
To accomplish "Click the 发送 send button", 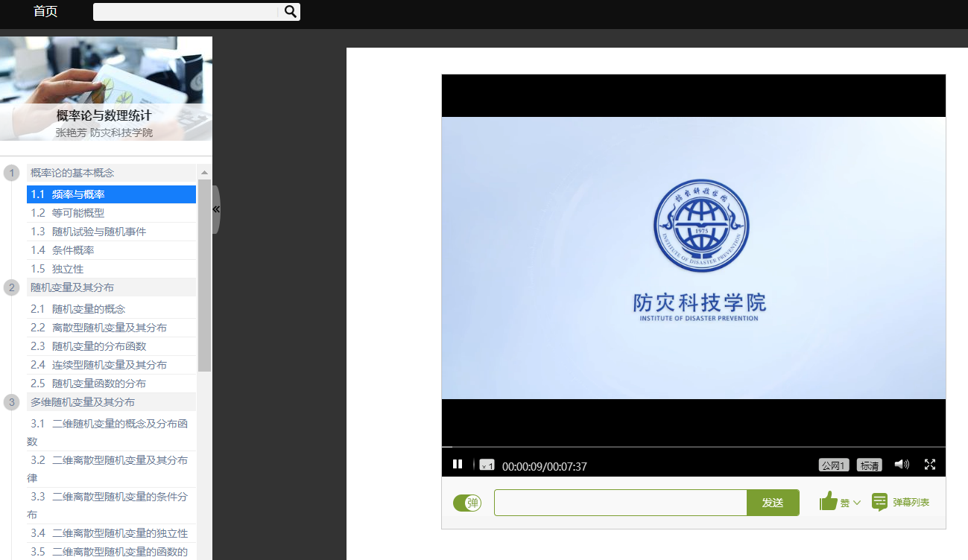I will tap(773, 503).
